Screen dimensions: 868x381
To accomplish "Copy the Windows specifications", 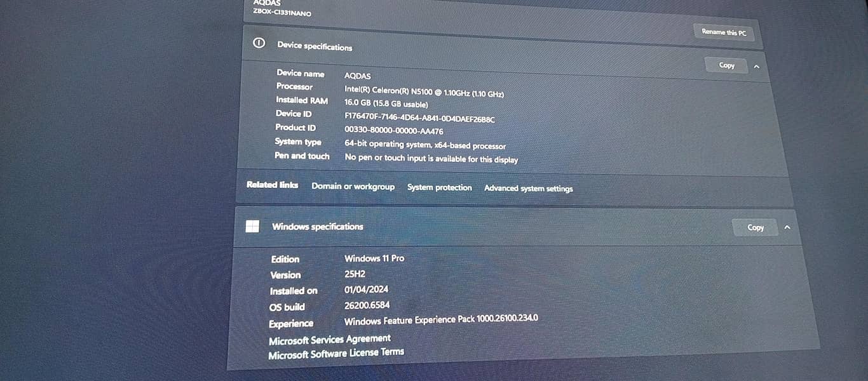I will [x=755, y=227].
